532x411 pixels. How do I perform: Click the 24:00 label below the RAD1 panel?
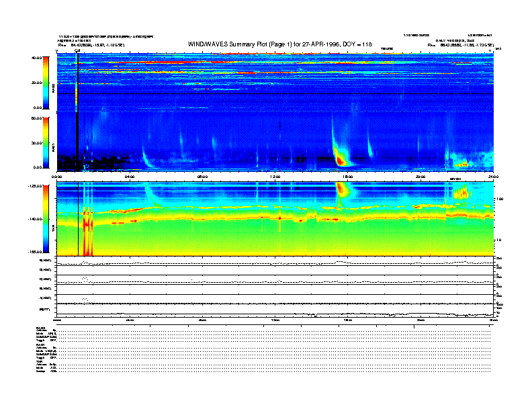click(493, 177)
